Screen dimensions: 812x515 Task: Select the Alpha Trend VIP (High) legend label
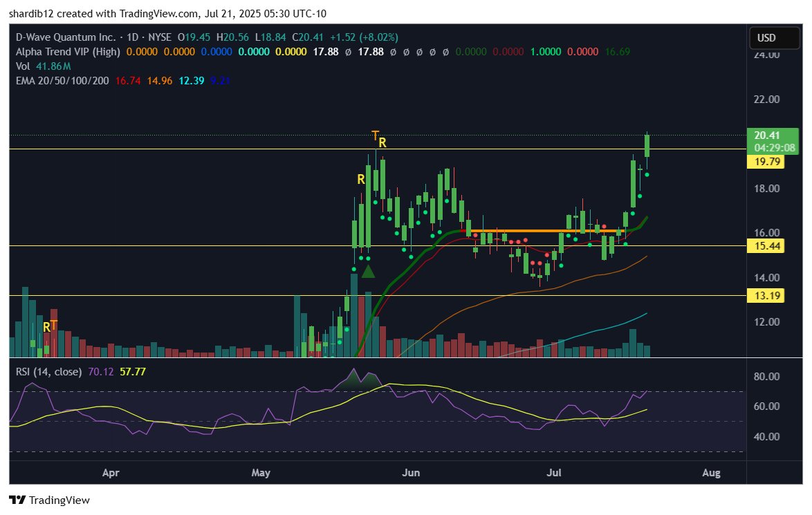pos(68,52)
